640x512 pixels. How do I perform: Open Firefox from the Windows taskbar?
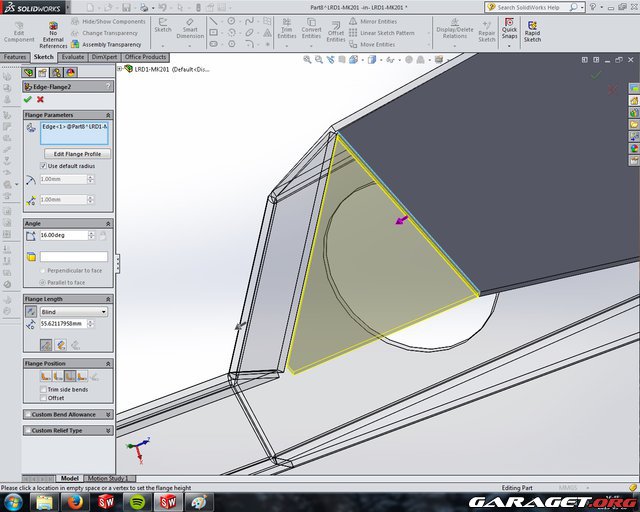tap(74, 502)
